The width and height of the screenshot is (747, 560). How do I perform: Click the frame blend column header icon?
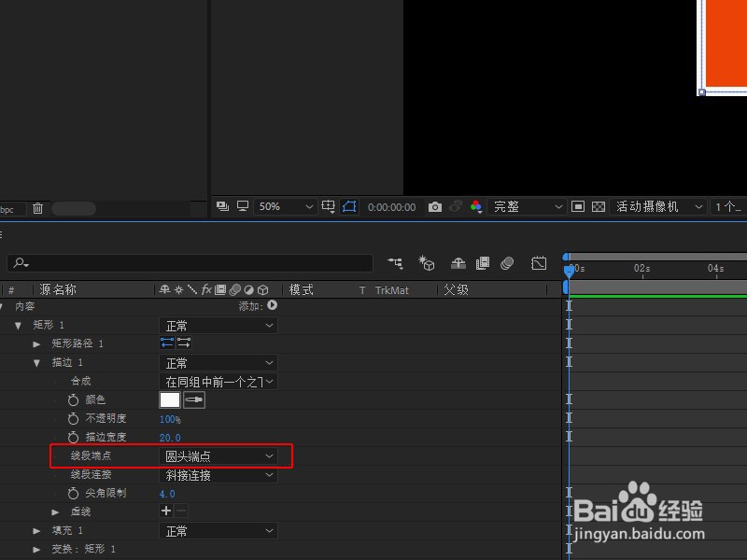[x=220, y=289]
